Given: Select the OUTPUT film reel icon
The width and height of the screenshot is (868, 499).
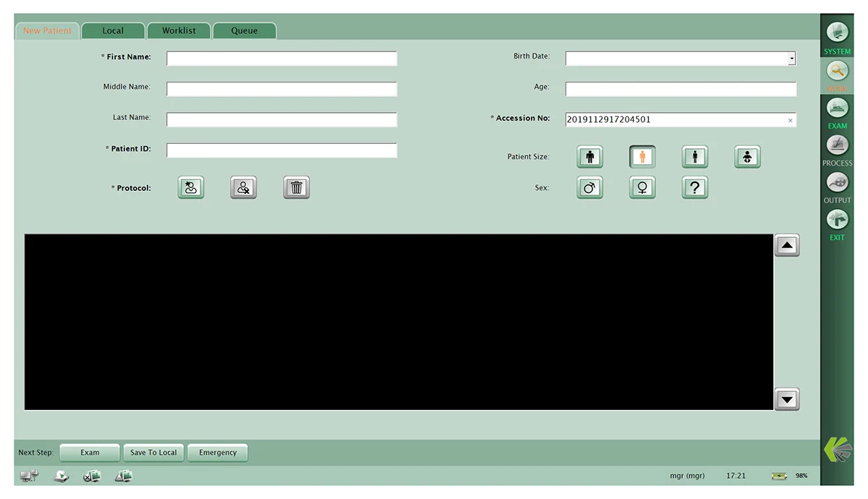Looking at the screenshot, I should point(837,182).
